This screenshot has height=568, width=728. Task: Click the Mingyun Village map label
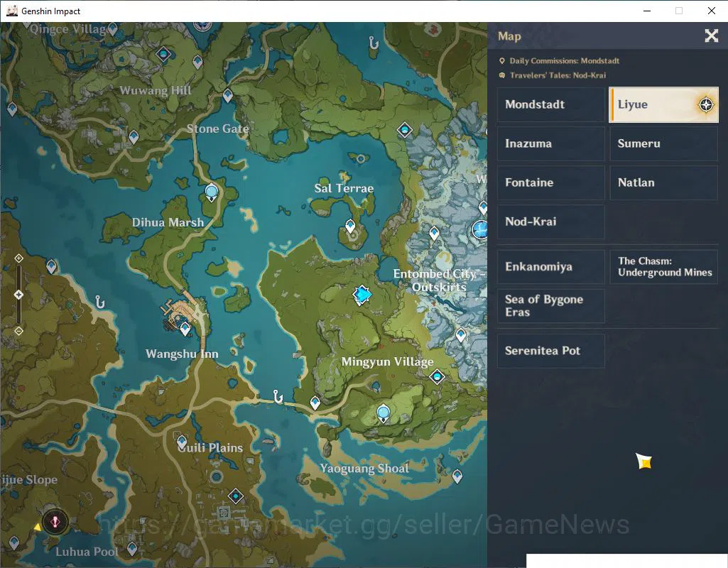[x=387, y=362]
